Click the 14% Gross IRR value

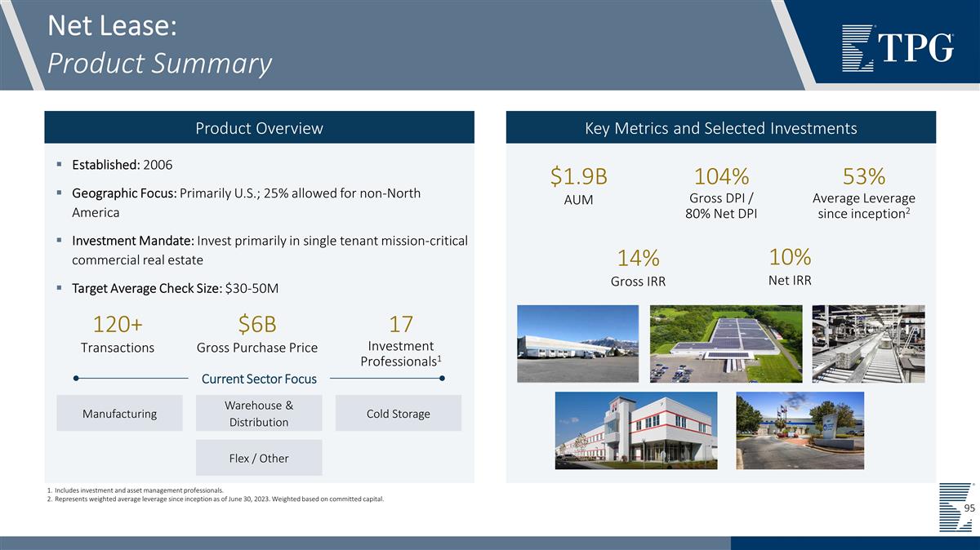(639, 258)
